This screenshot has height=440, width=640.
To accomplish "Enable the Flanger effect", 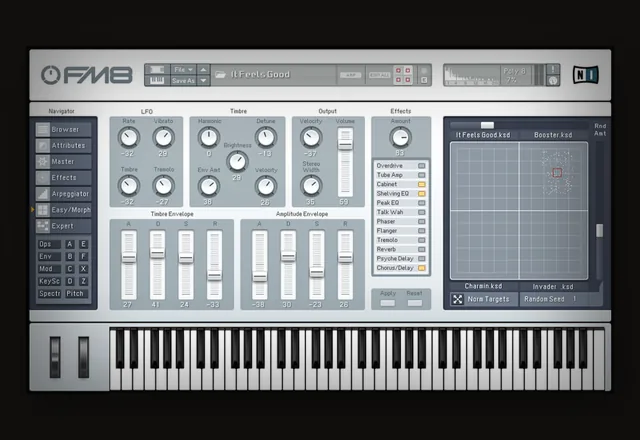I will click(x=422, y=231).
